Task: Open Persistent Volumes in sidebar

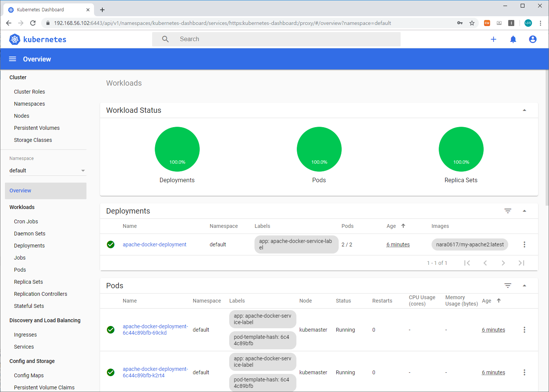Action: [x=37, y=128]
